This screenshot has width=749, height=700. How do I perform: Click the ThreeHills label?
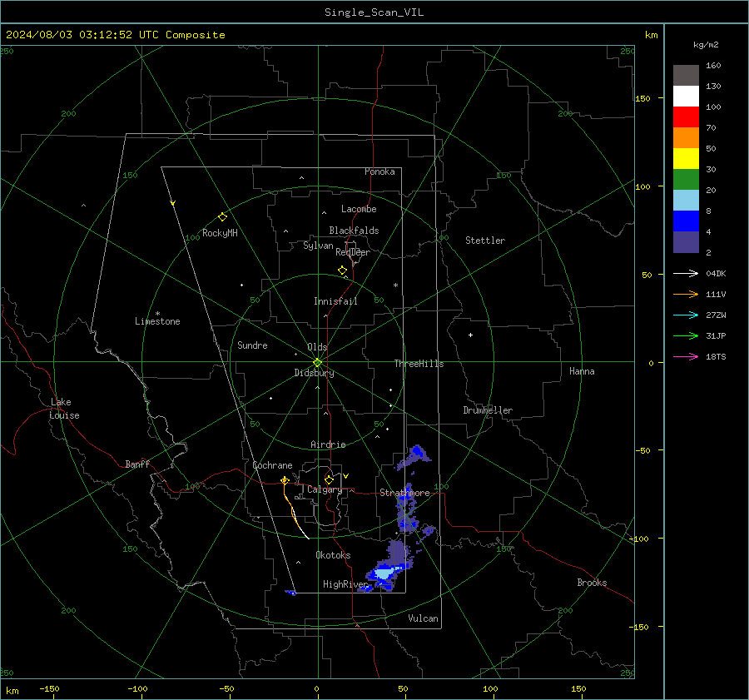pyautogui.click(x=419, y=364)
